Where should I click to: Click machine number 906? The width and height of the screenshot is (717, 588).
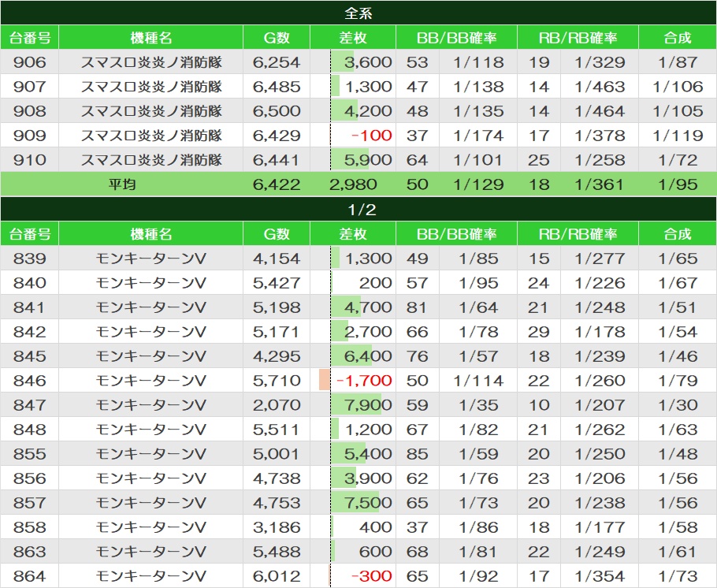coord(30,62)
